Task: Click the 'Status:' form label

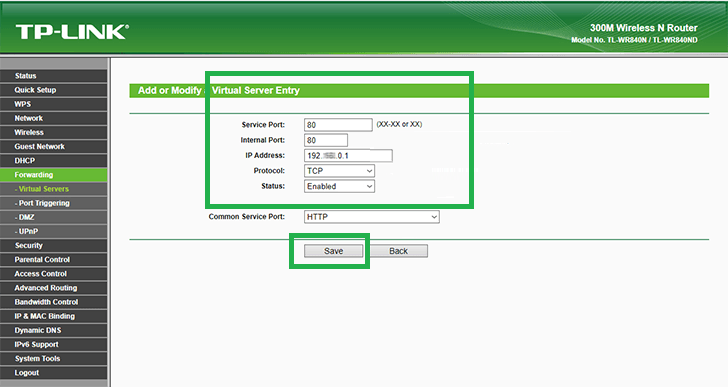Action: coord(273,186)
